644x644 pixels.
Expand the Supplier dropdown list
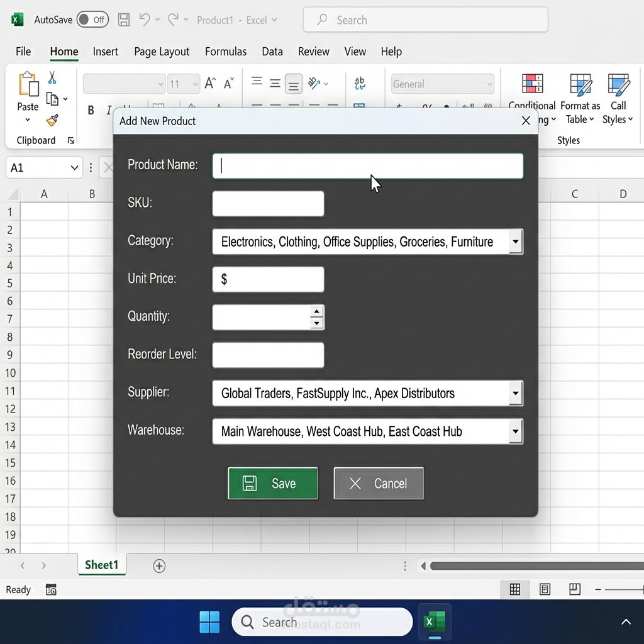click(x=516, y=393)
